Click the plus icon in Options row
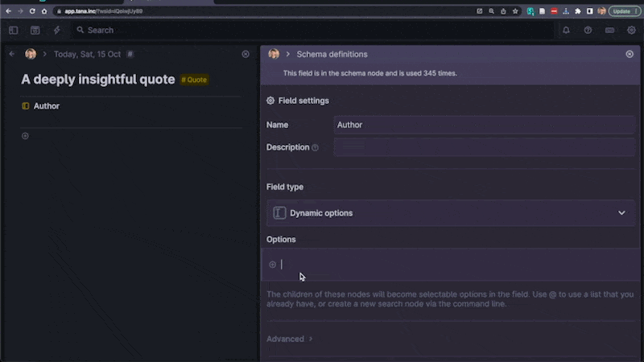The width and height of the screenshot is (644, 362). [272, 265]
